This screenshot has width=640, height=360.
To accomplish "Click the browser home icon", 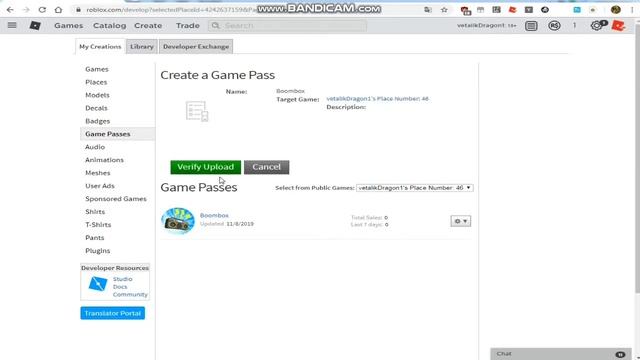I will point(58,10).
